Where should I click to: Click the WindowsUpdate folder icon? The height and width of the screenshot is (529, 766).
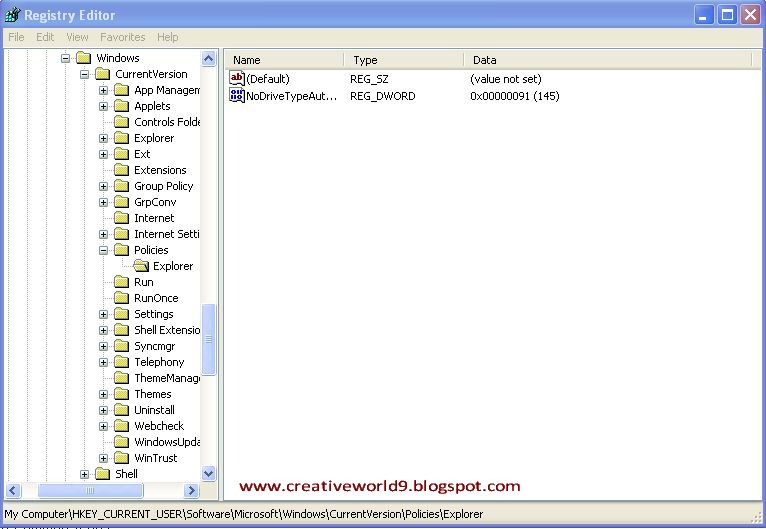122,442
